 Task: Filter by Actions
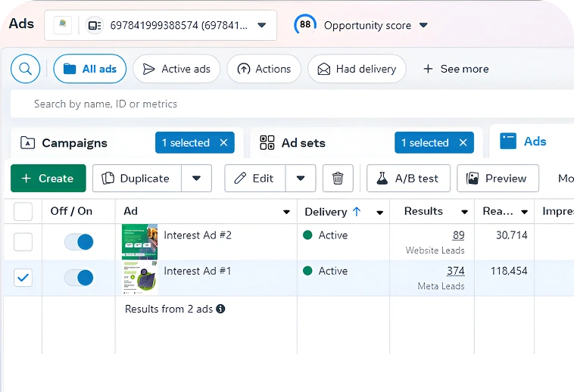pos(264,69)
